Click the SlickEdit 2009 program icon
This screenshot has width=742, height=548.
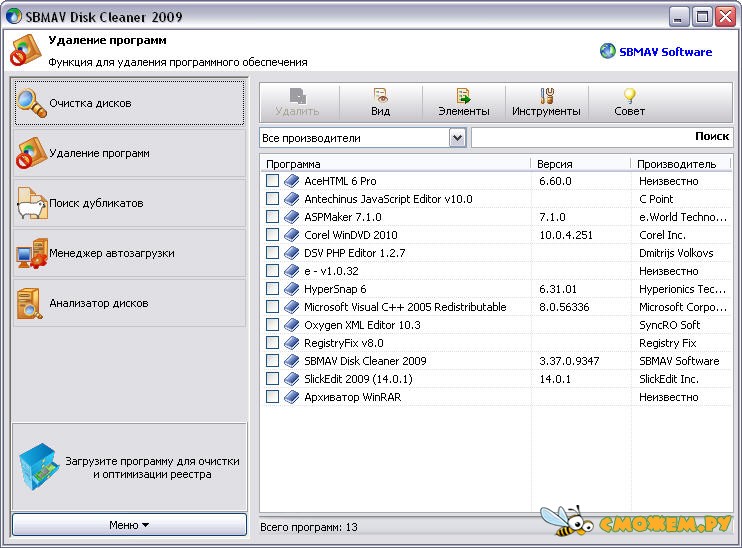[292, 379]
